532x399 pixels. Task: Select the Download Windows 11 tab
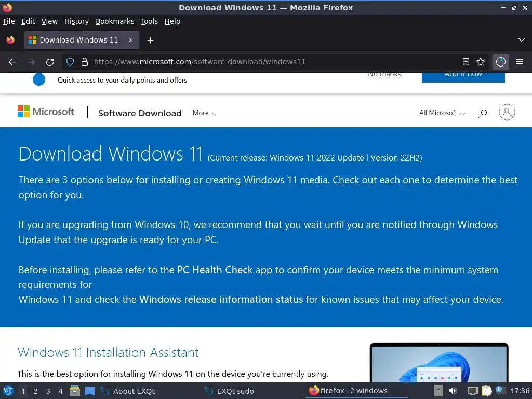(82, 40)
